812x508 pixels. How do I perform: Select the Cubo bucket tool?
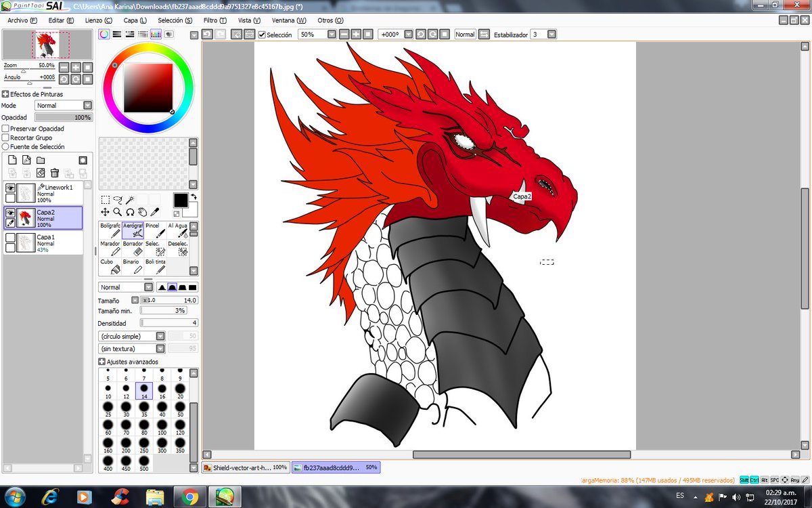pos(110,267)
